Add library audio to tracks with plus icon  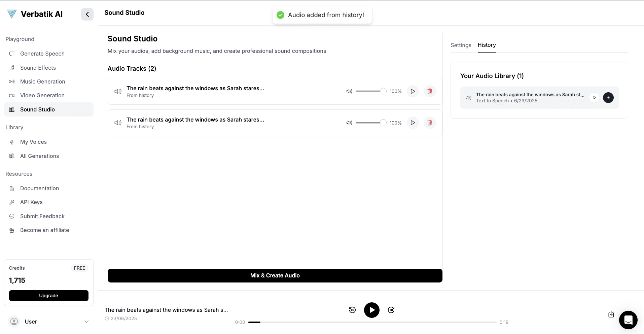pos(608,98)
